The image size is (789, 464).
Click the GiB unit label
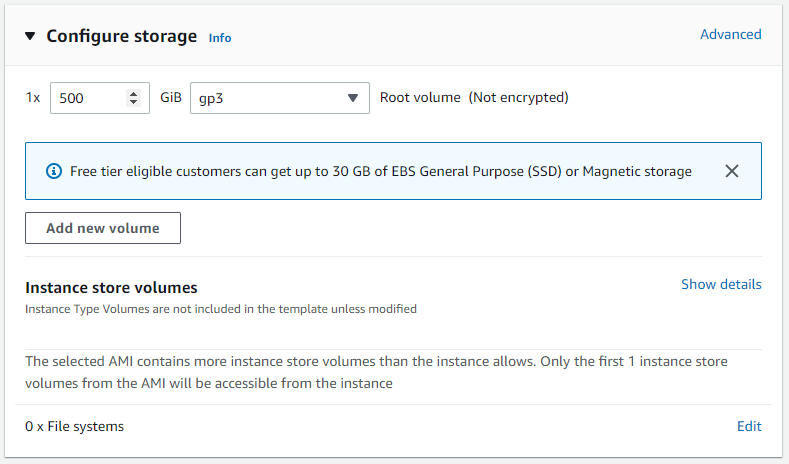point(170,98)
